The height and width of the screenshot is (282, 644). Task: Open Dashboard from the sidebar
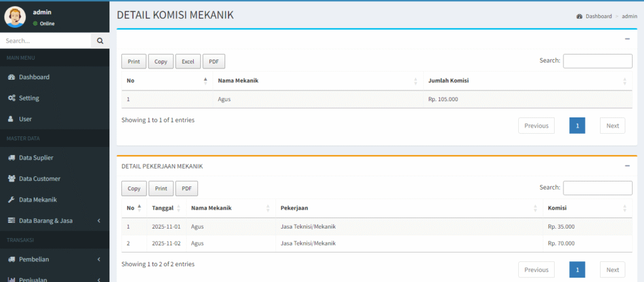34,77
